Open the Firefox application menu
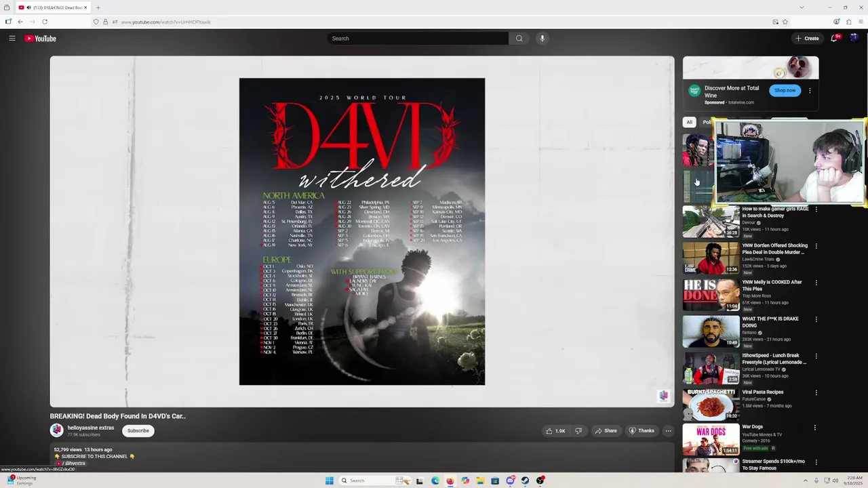The image size is (868, 488). [859, 22]
